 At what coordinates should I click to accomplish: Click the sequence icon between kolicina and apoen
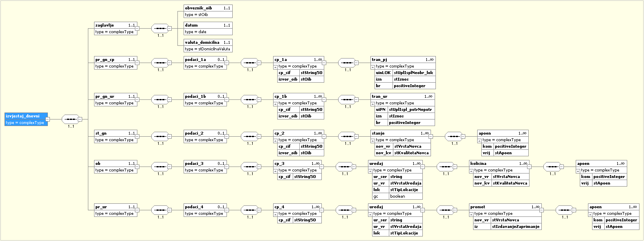552,167
